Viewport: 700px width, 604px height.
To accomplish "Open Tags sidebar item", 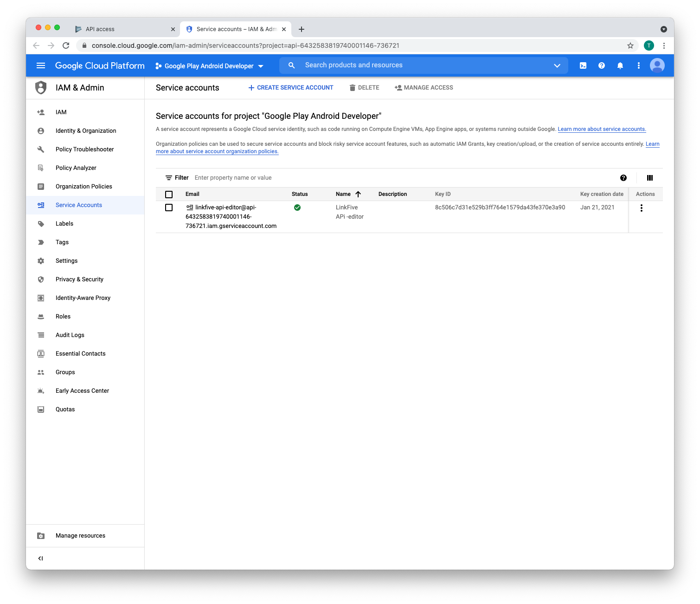I will point(85,242).
